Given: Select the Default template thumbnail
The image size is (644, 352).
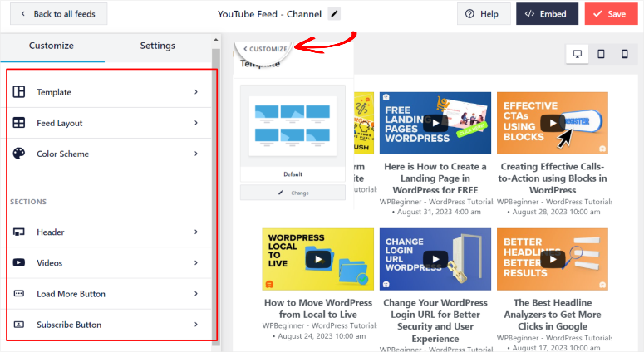Looking at the screenshot, I should (x=293, y=134).
